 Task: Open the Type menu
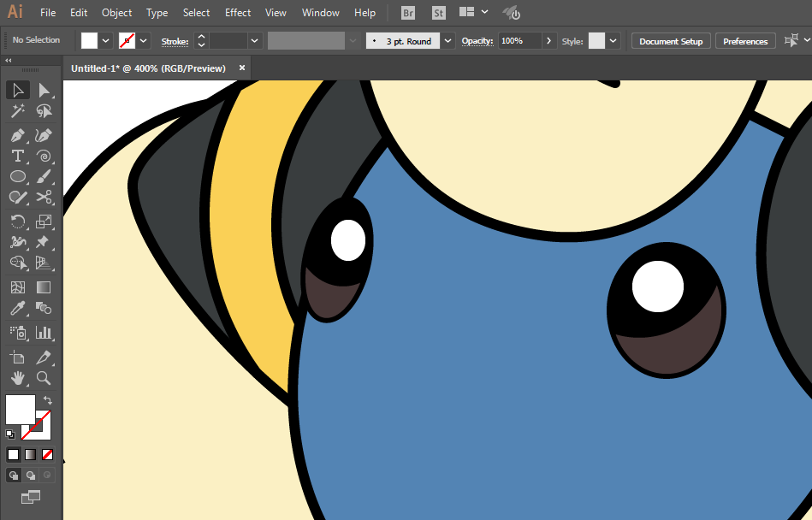click(157, 13)
